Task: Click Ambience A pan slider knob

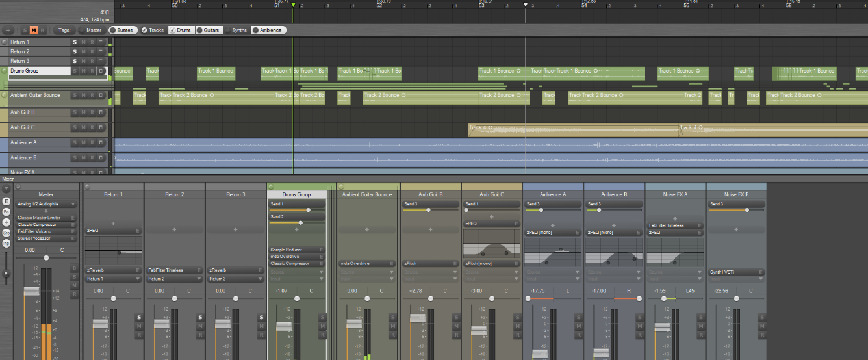Action: (x=528, y=298)
